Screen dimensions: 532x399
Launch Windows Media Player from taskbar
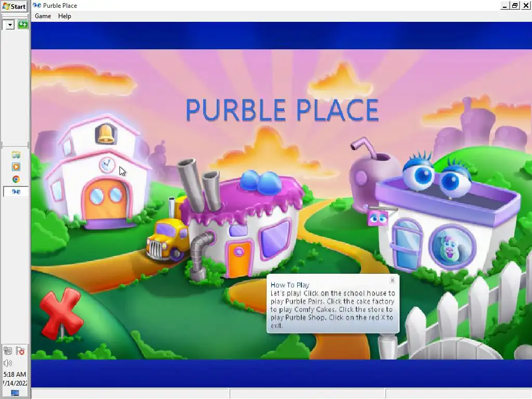[x=16, y=167]
